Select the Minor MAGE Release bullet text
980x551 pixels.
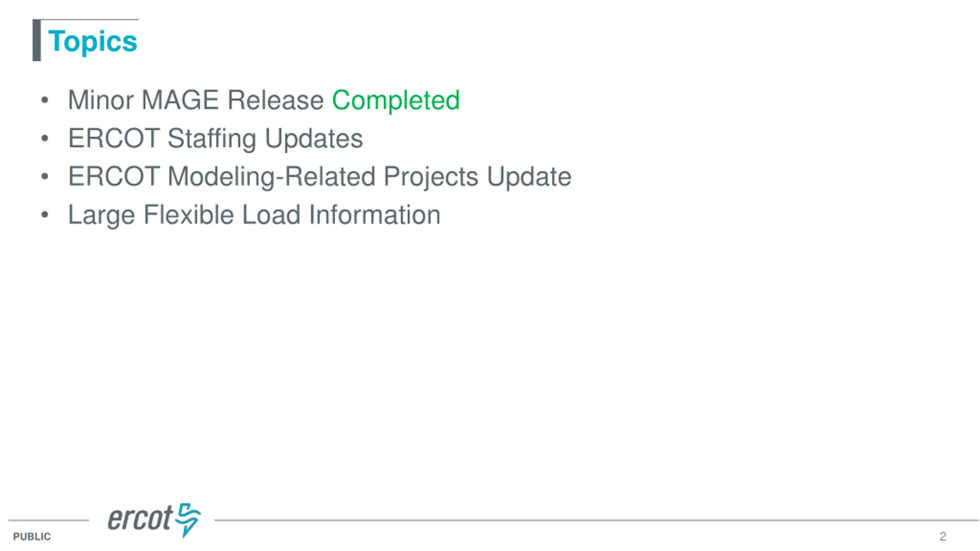196,100
